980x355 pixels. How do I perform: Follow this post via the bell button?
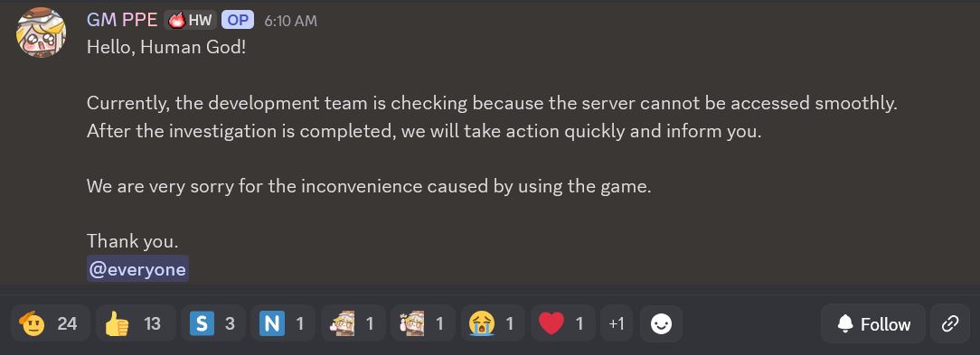(873, 323)
